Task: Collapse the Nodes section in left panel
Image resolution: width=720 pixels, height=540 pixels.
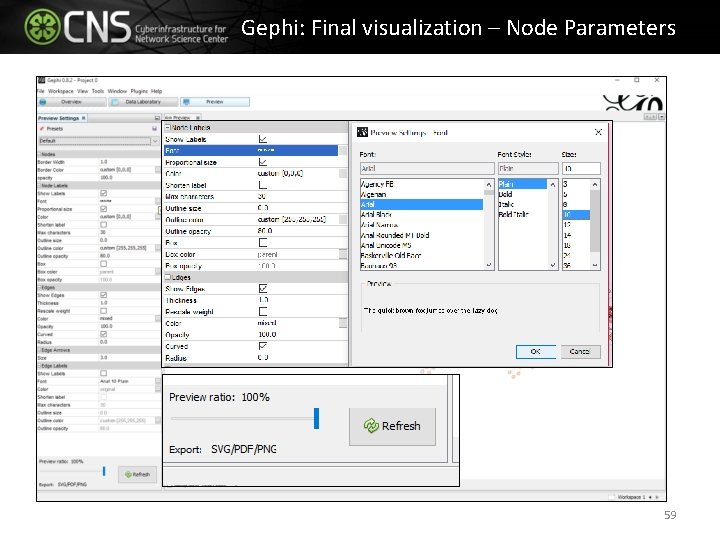Action: pos(39,154)
